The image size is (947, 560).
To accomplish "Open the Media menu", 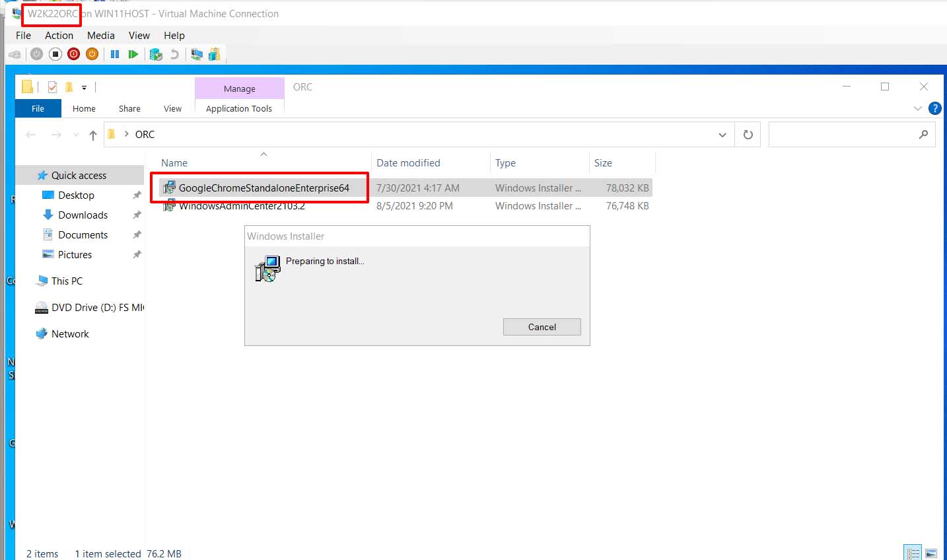I will 100,36.
